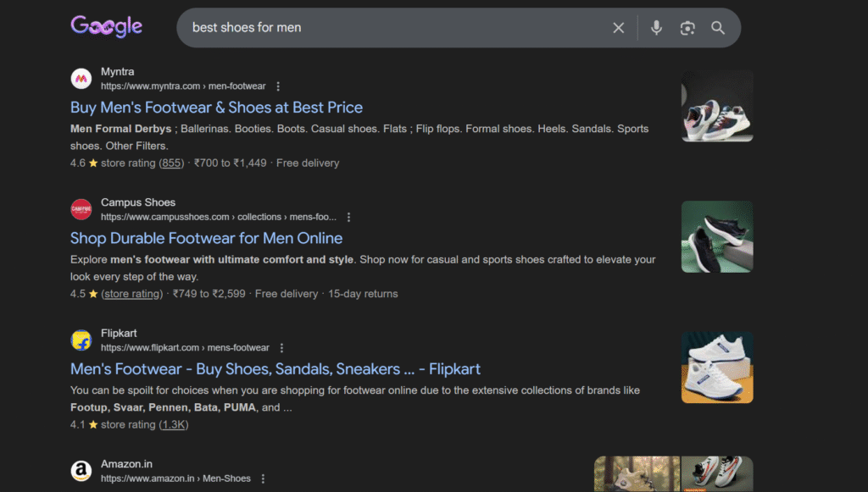This screenshot has height=492, width=868.
Task: Click the Google logo
Action: click(x=106, y=27)
